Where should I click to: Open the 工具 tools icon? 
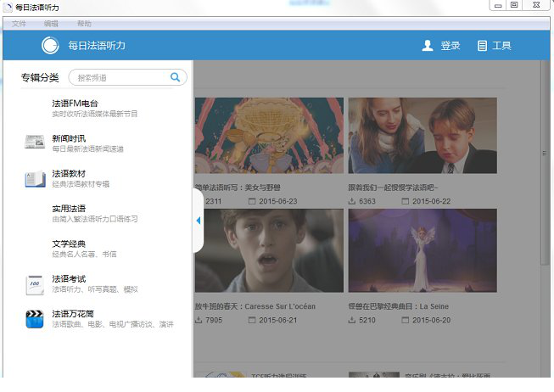coord(482,46)
